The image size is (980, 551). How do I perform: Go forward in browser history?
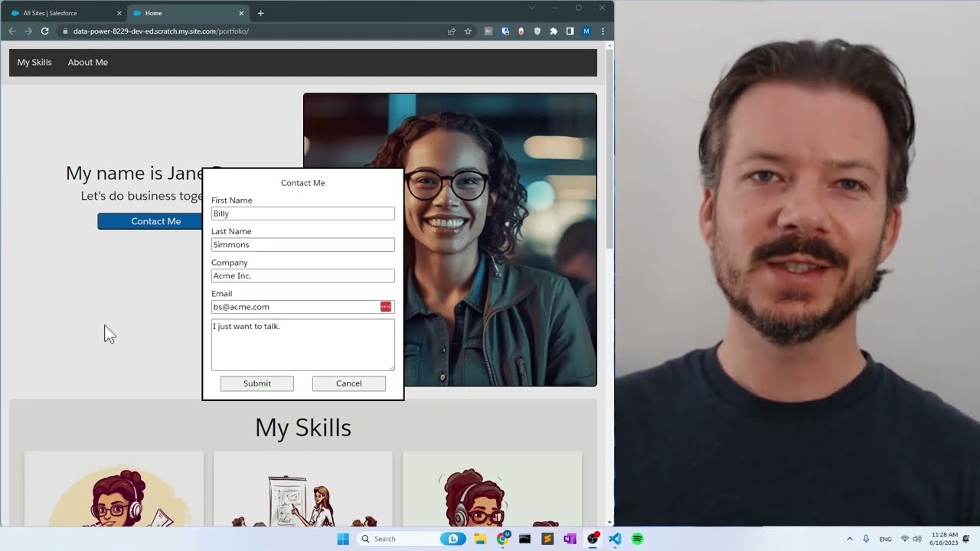click(28, 31)
